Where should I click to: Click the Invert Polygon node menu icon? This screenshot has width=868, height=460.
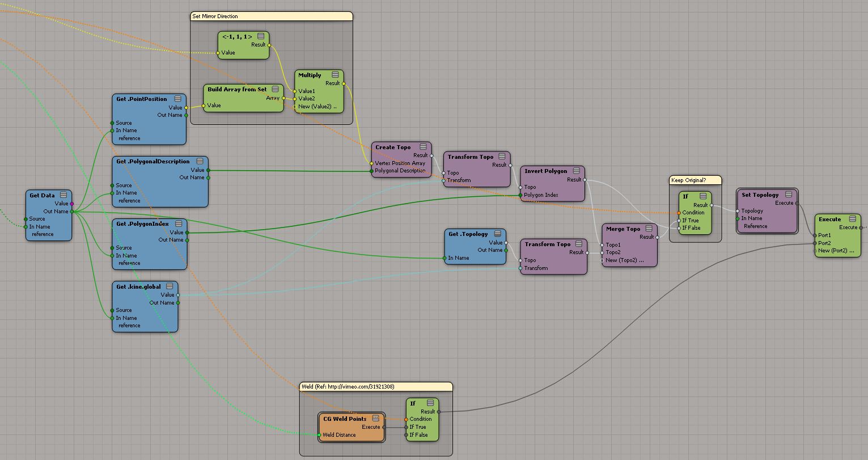pos(576,171)
